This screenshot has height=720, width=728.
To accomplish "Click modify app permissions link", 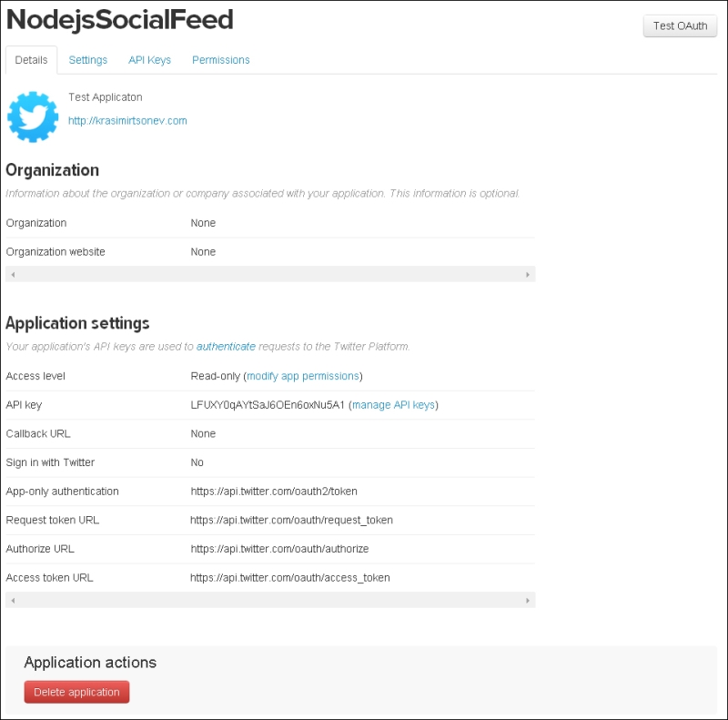I will click(303, 376).
